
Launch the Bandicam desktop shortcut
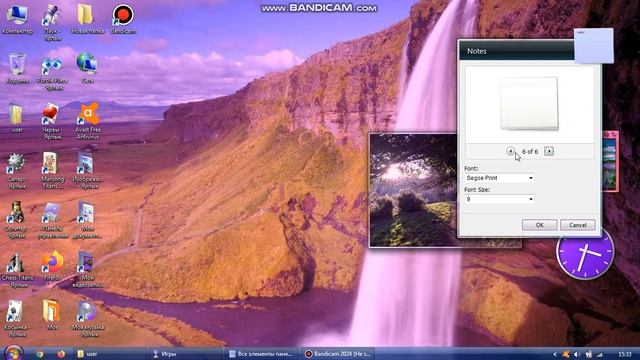tap(123, 18)
